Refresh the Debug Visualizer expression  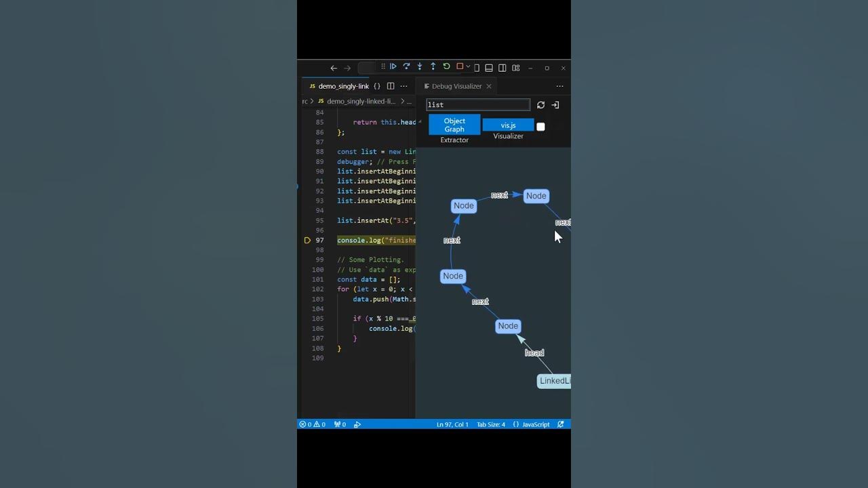[x=541, y=105]
